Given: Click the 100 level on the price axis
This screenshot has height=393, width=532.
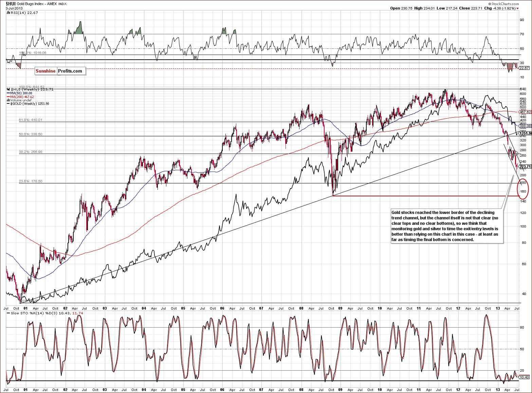Looking at the screenshot, I should [523, 227].
